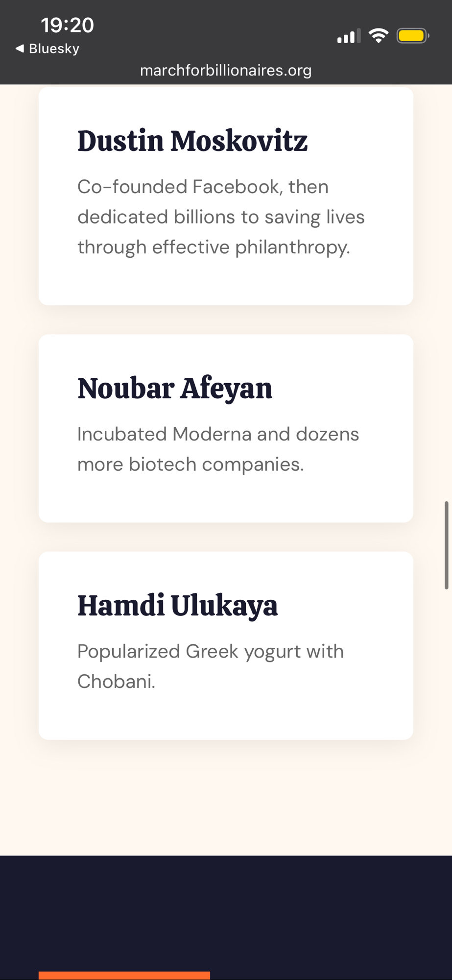This screenshot has height=980, width=452.
Task: Tap the Bluesky return label
Action: coord(54,49)
